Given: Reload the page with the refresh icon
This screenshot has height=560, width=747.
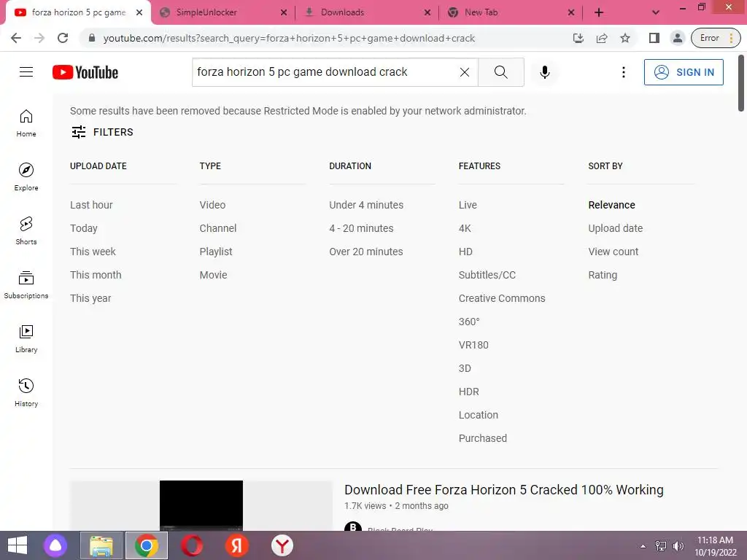Looking at the screenshot, I should coord(63,38).
